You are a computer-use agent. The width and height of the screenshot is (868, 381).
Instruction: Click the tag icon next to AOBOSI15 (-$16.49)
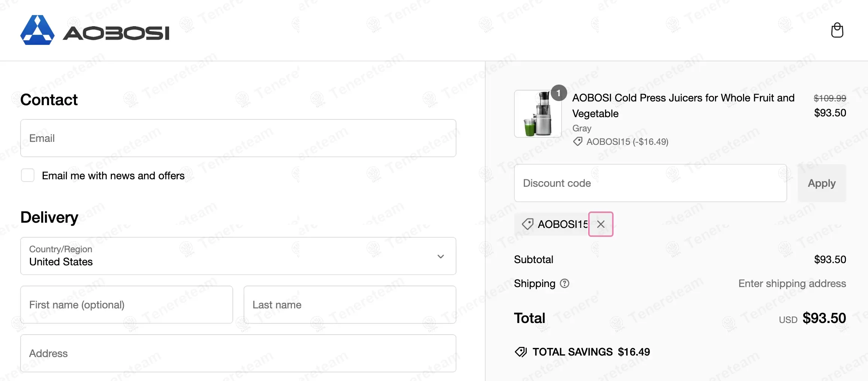coord(578,142)
